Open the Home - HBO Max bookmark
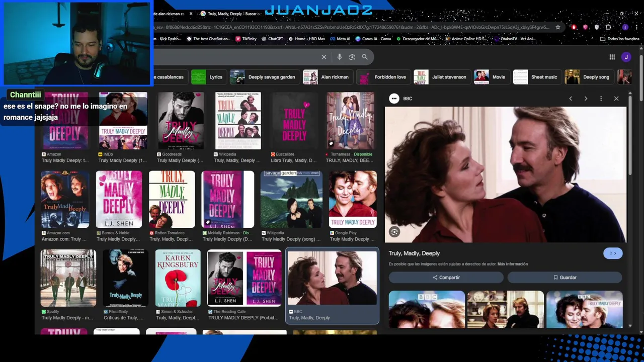This screenshot has width=644, height=362. point(306,39)
